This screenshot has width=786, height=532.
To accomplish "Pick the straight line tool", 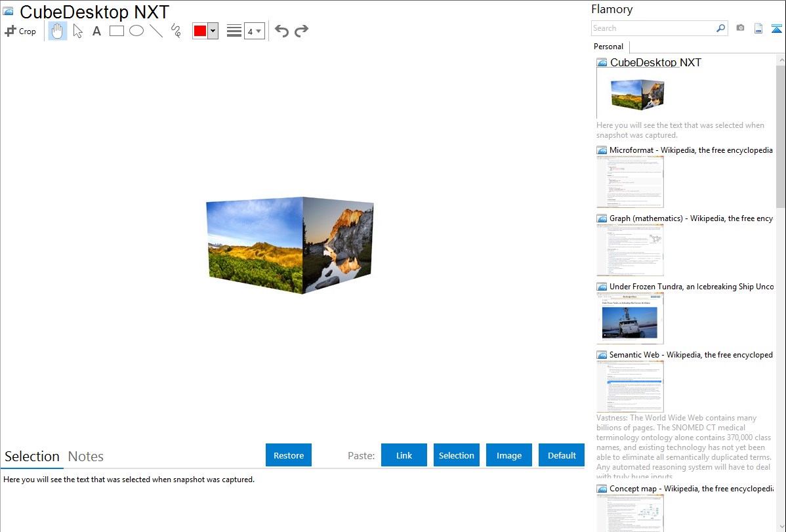I will [x=156, y=31].
